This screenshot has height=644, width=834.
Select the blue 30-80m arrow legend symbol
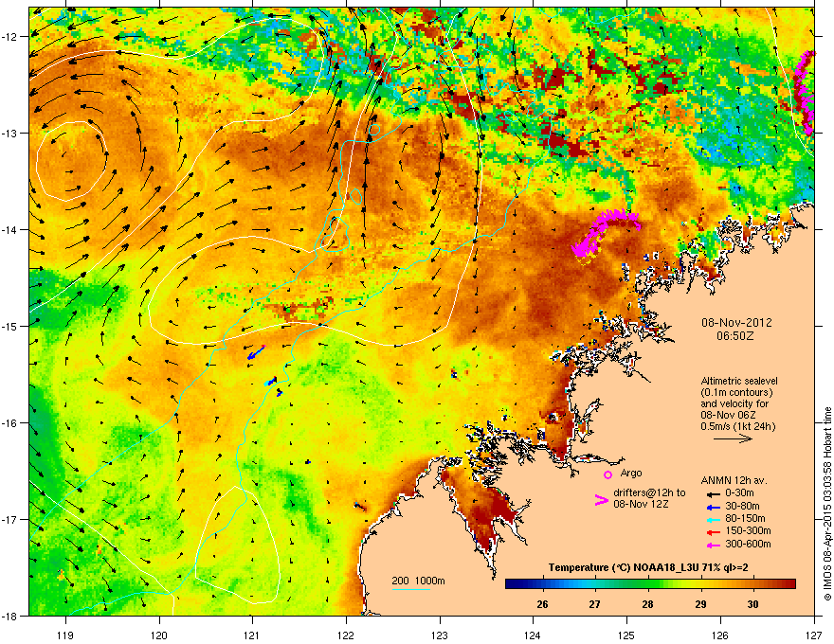714,508
